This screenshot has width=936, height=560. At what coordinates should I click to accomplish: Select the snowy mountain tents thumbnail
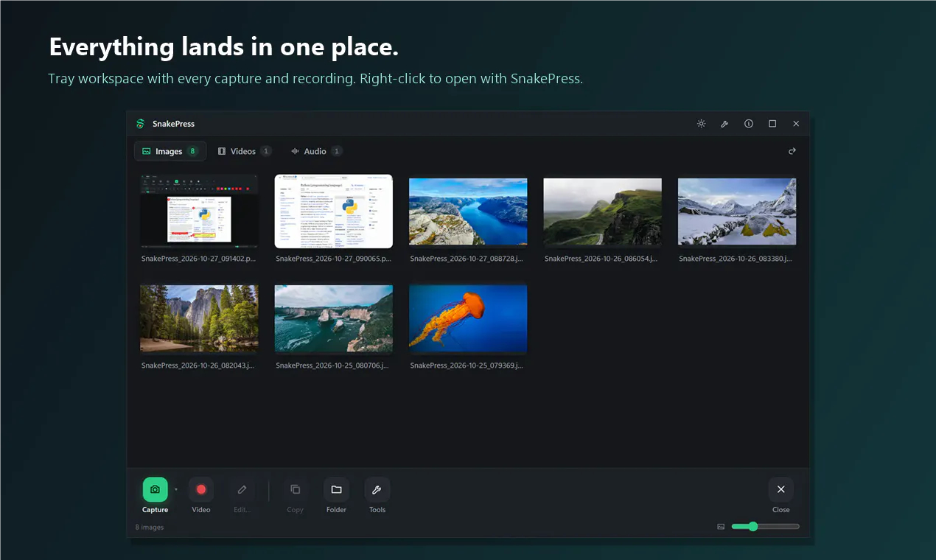pyautogui.click(x=737, y=211)
